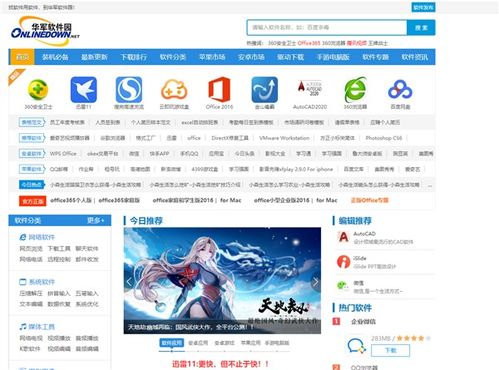The image size is (499, 370).
Task: Open the Sogou browser icon
Action: [x=129, y=90]
